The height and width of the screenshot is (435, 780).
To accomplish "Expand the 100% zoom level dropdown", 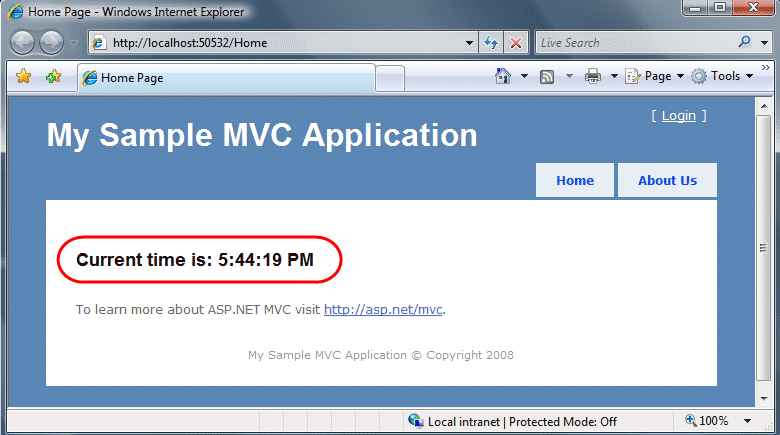I will click(747, 421).
